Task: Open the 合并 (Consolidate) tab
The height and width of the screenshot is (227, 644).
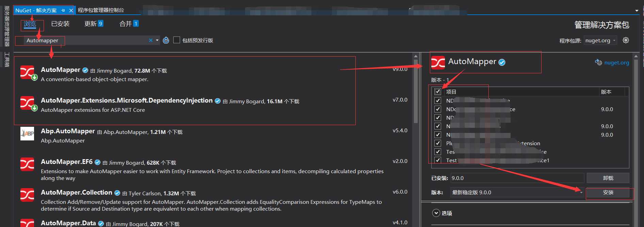Action: (x=129, y=24)
